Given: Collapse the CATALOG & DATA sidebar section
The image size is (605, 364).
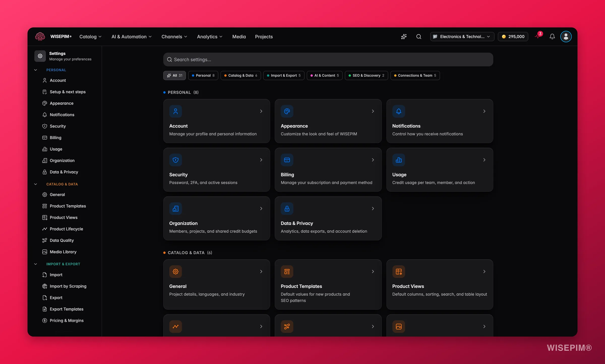Looking at the screenshot, I should [x=36, y=184].
